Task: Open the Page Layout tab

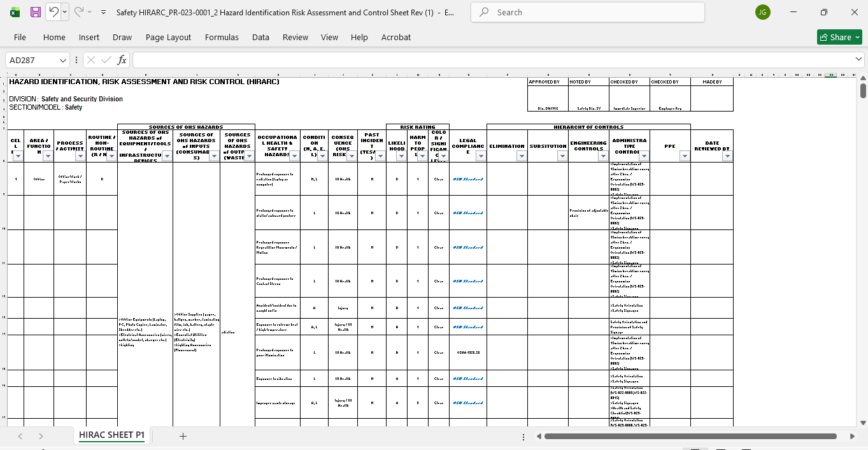Action: click(x=168, y=37)
